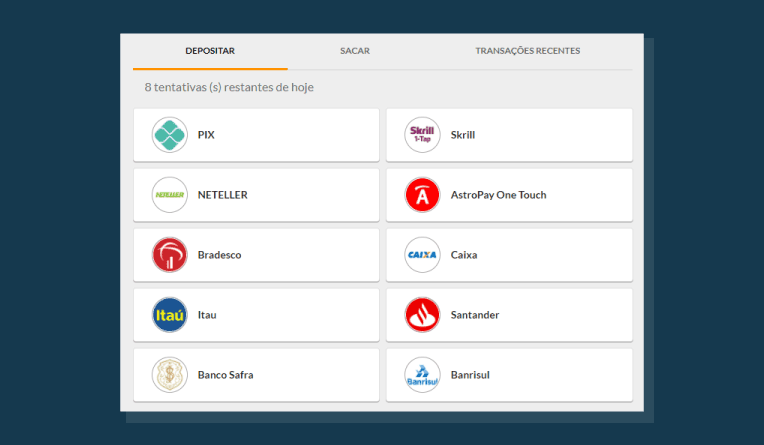Click the Santander flame logo icon
Viewport: 764px width, 445px height.
coord(422,315)
